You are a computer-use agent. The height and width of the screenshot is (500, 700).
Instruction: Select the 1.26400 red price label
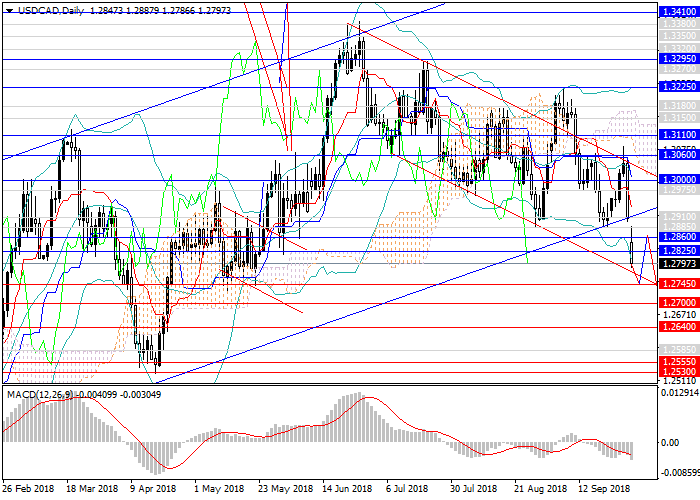click(679, 327)
